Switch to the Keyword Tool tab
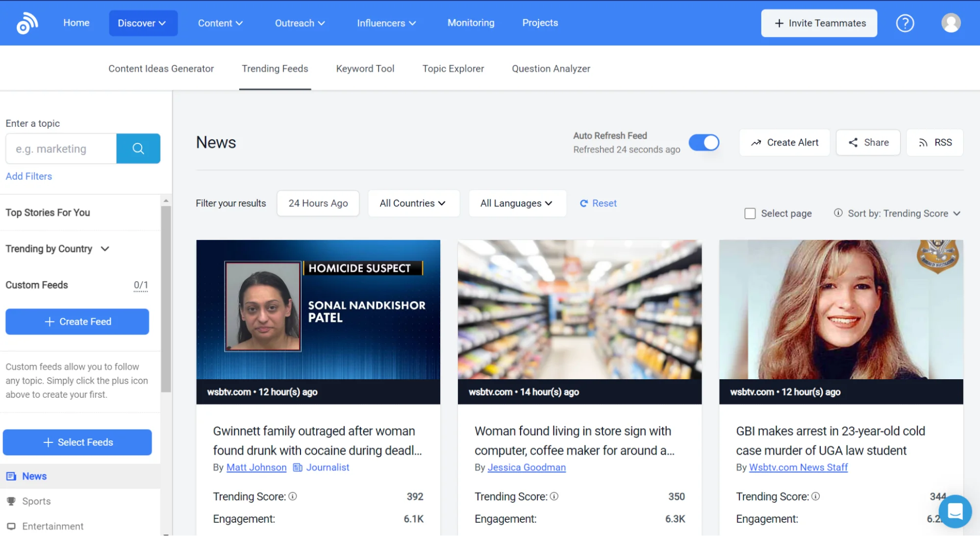The width and height of the screenshot is (980, 536). 365,69
